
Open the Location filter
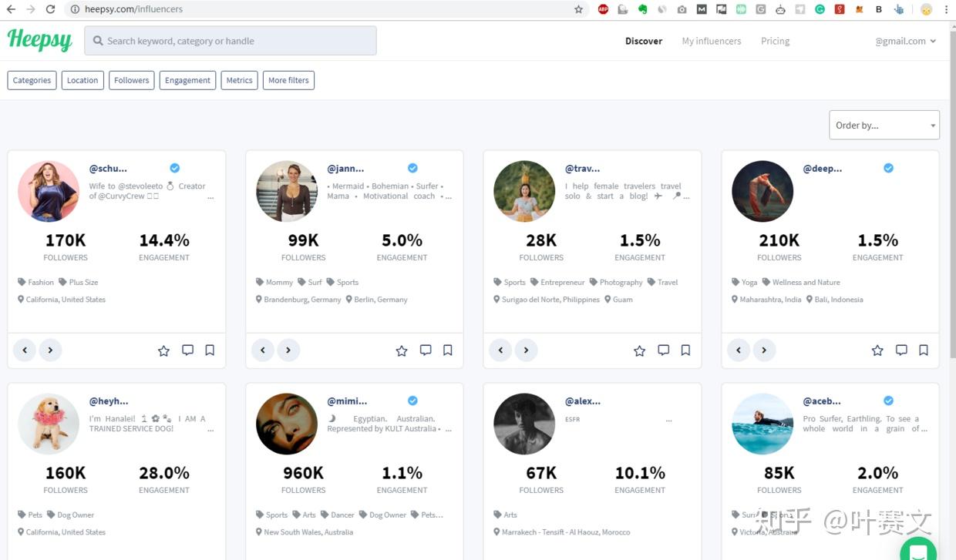coord(82,80)
